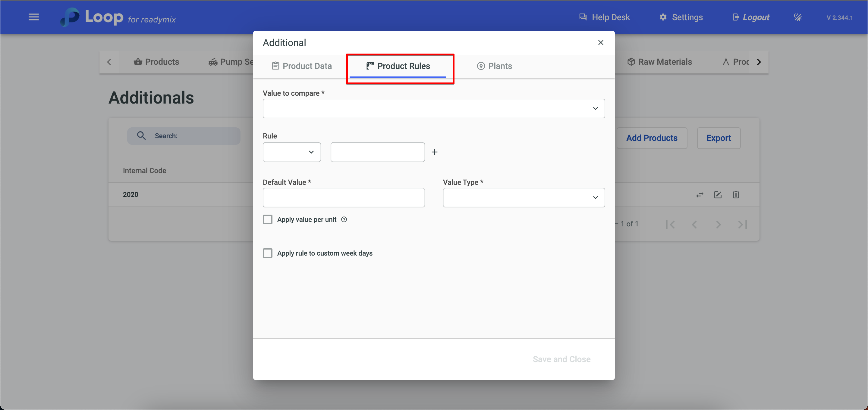
Task: Switch to the Plants tab
Action: click(x=494, y=66)
